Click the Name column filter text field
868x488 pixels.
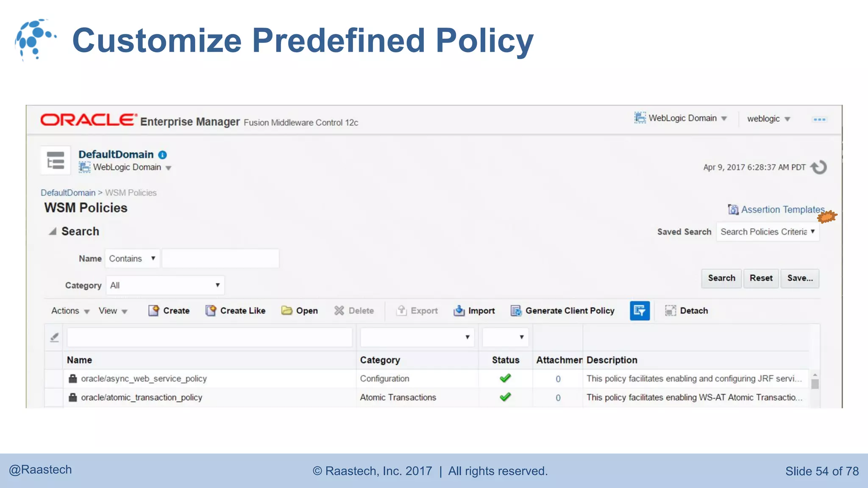point(209,338)
